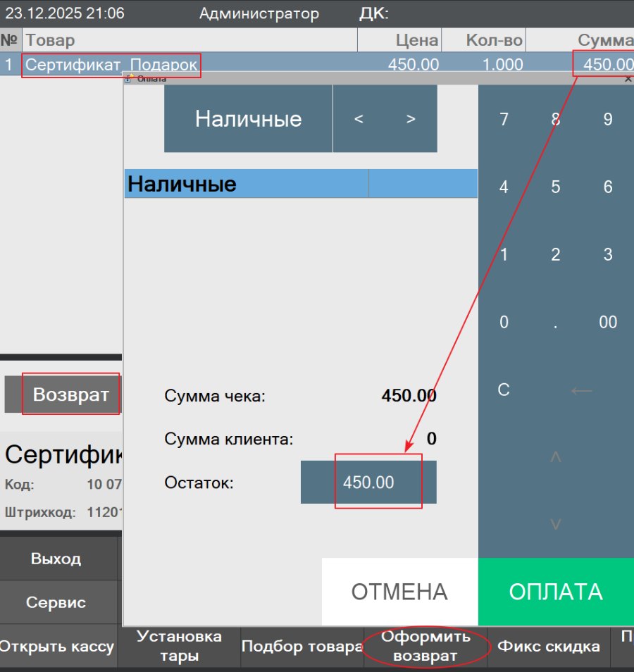Tap keypad digit 6

[608, 187]
